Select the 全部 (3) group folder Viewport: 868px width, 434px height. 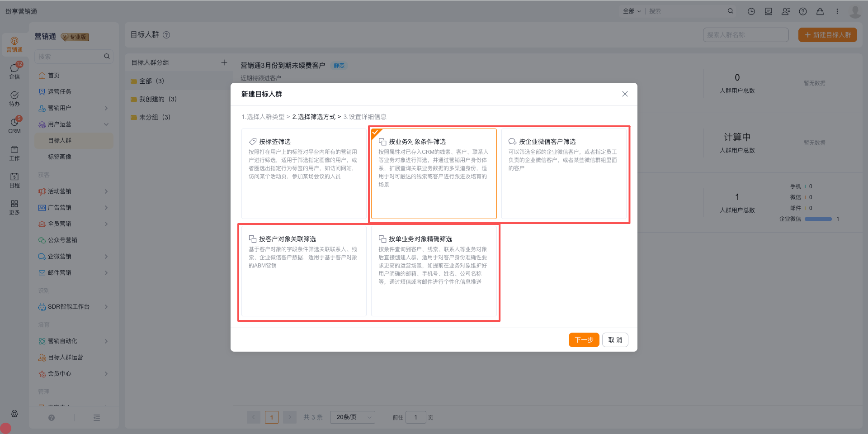(x=179, y=81)
